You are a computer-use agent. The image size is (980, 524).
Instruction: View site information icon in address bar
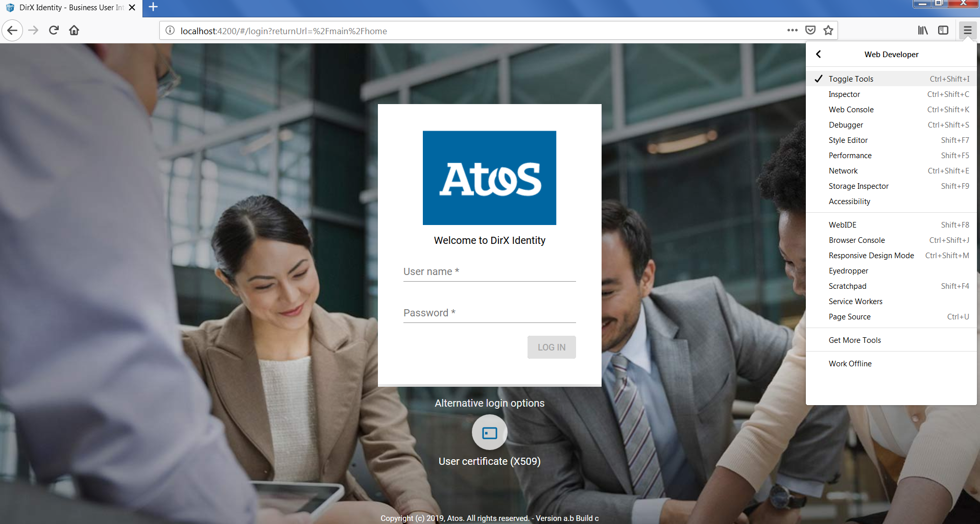click(x=170, y=31)
